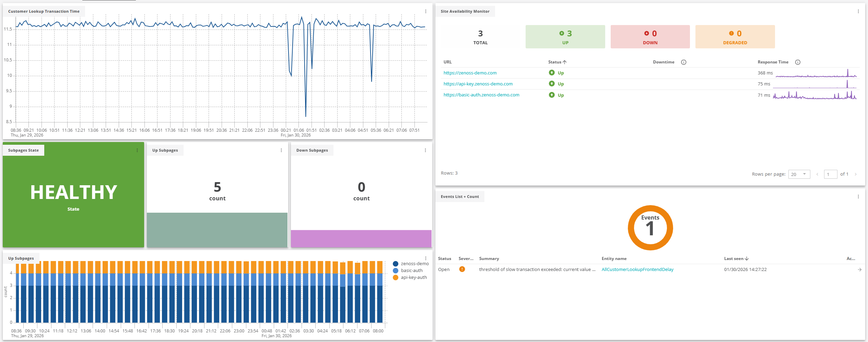
Task: Open Events List + Count panel menu
Action: 858,197
